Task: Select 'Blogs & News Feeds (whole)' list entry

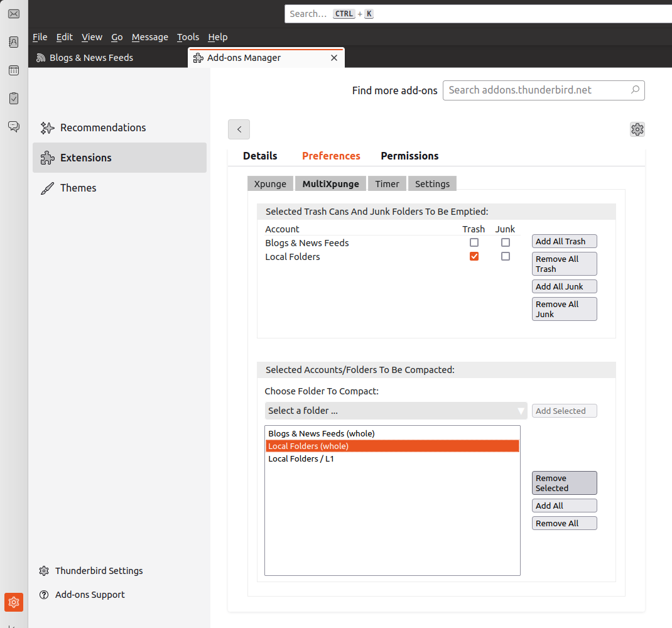Action: coord(392,433)
